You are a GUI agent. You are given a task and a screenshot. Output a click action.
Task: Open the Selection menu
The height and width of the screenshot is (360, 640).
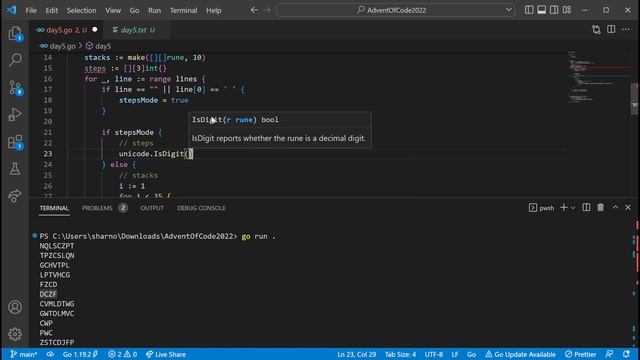tap(81, 11)
